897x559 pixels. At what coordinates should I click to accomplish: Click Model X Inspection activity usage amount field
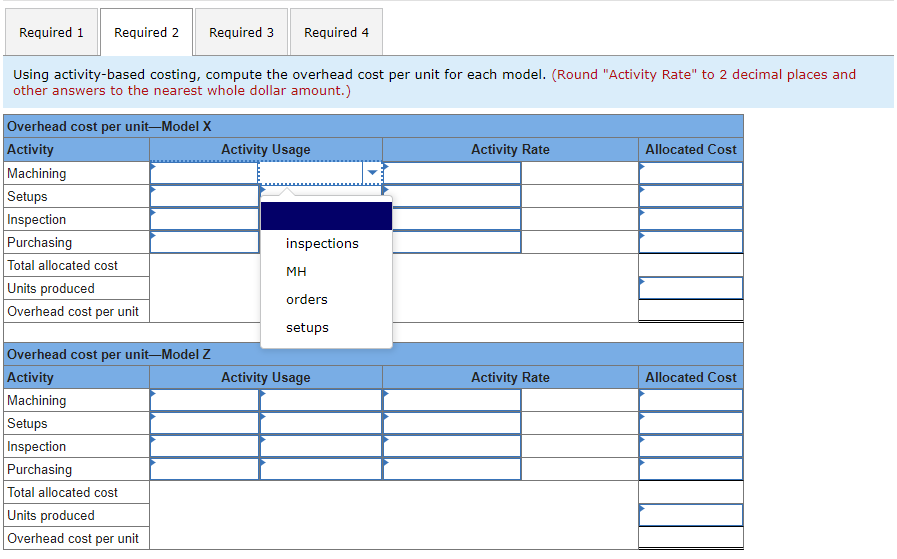click(x=204, y=219)
